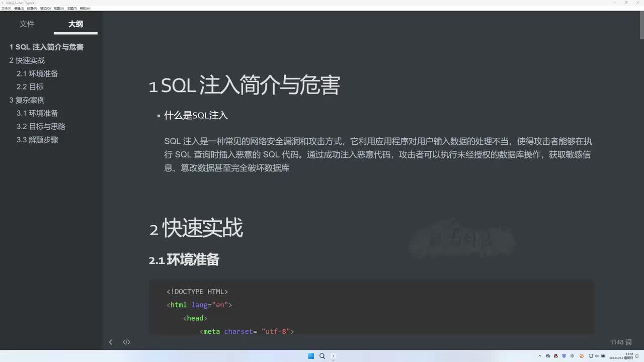This screenshot has width=644, height=362.
Task: Click the subheading 2.1 环境准备 in document
Action: point(184,260)
